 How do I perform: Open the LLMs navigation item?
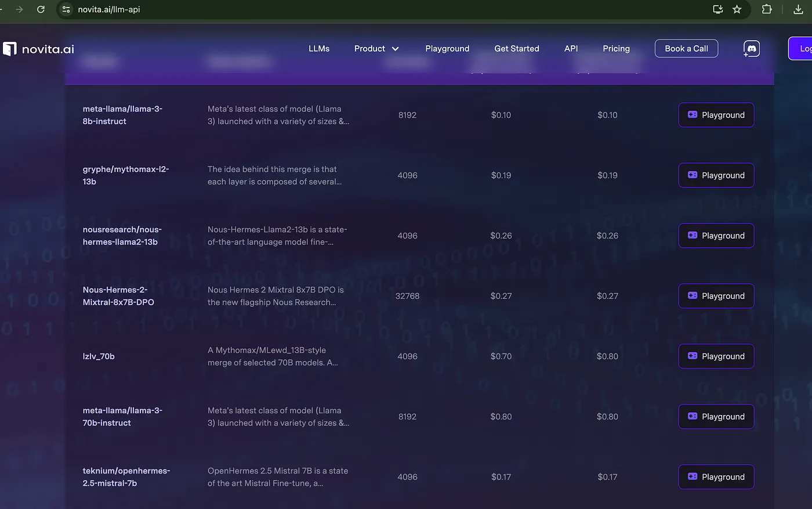(x=319, y=49)
